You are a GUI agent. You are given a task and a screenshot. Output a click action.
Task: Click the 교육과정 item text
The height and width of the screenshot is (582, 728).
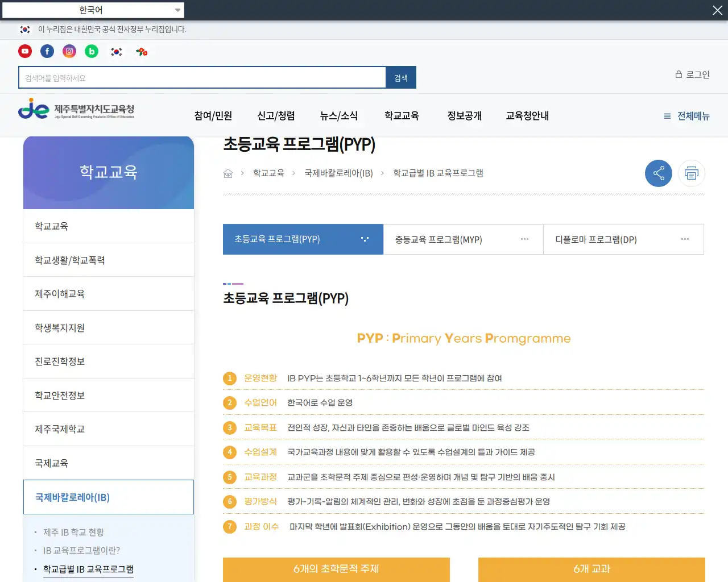tap(260, 477)
